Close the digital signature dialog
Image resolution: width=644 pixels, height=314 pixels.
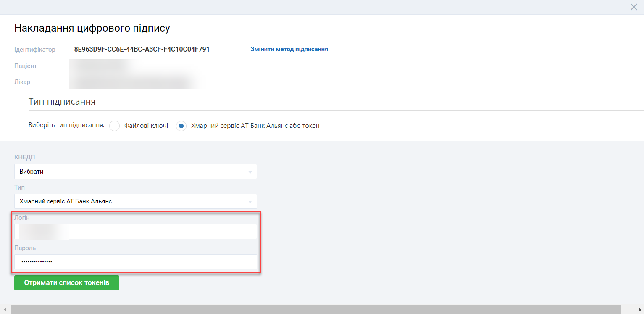[634, 7]
